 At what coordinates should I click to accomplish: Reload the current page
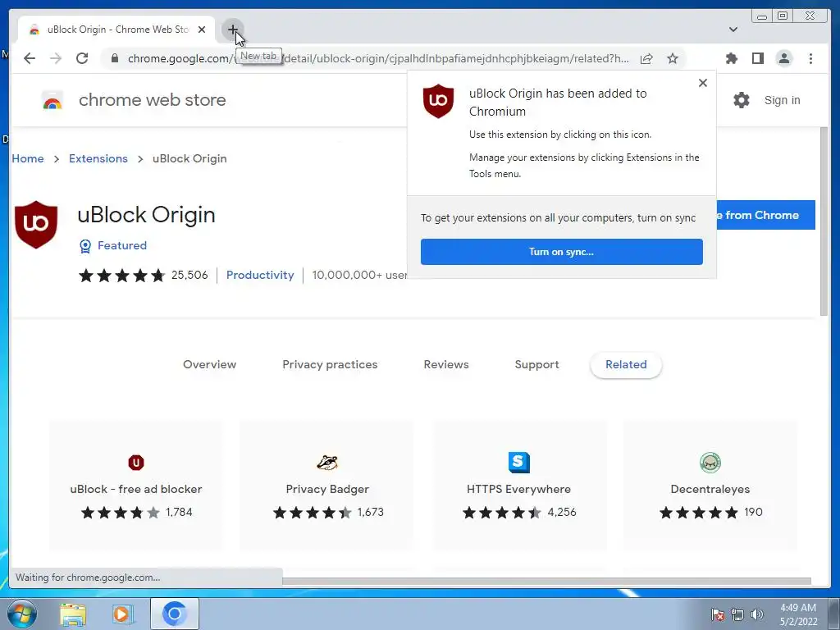pos(82,58)
